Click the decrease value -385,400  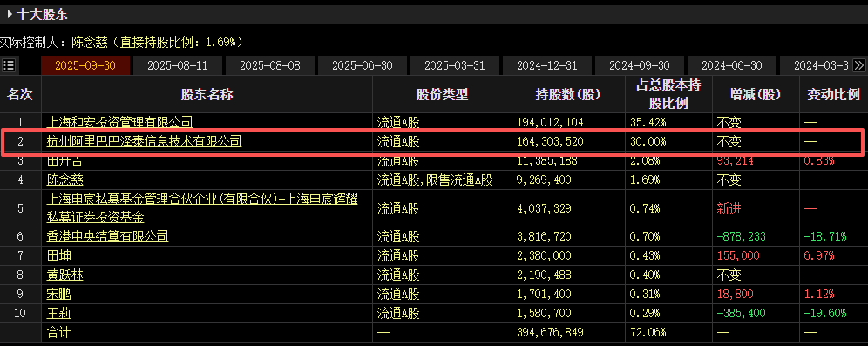coord(741,314)
